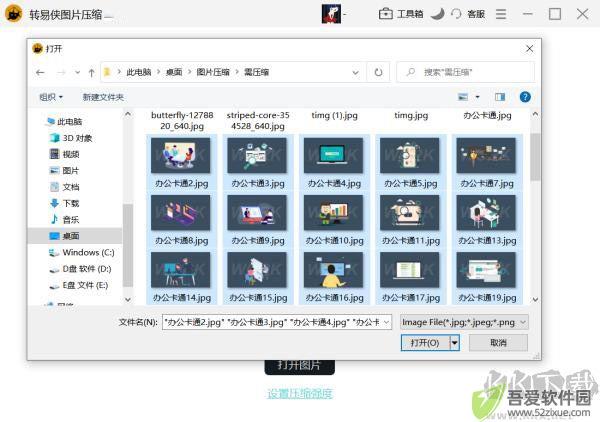Screen dimensions: 600x422
Task: Select 此电脑 in the navigation tree
Action: point(64,122)
